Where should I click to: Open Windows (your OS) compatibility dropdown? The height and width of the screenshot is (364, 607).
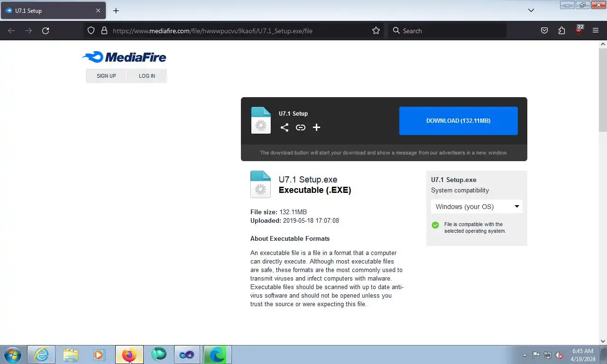(477, 207)
